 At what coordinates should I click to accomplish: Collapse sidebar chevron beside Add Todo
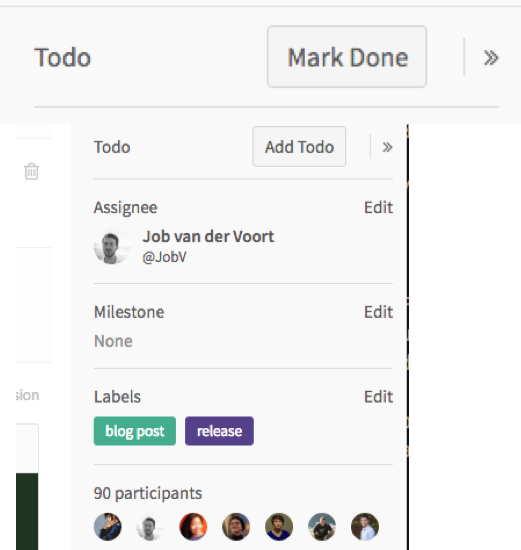click(387, 147)
